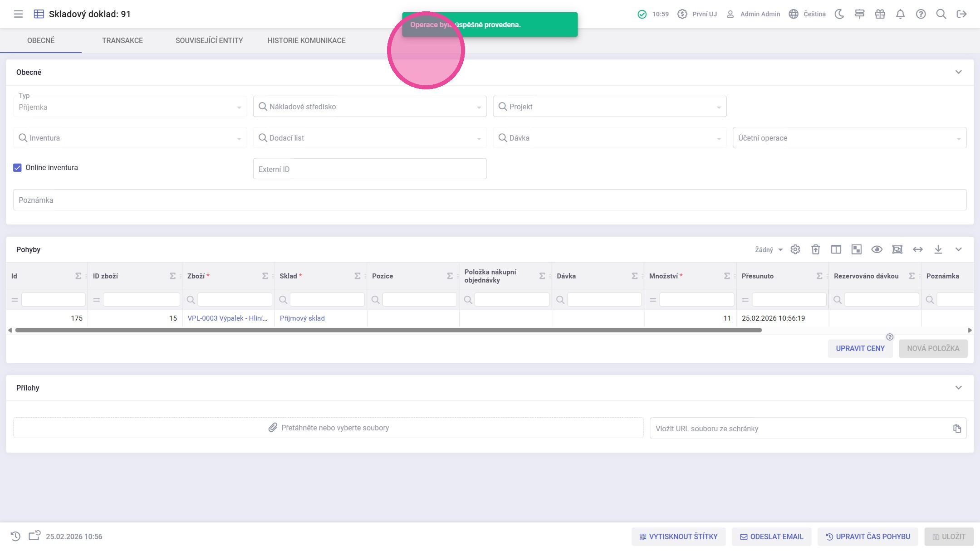Open the hamburger main menu
The width and height of the screenshot is (980, 551).
click(x=18, y=14)
